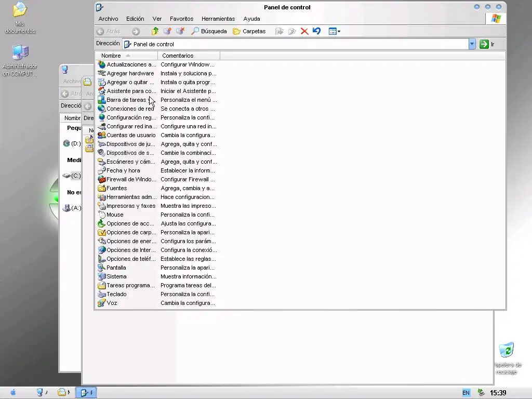Select the Agregar o quitar programas icon
Image resolution: width=532 pixels, height=399 pixels.
[102, 82]
